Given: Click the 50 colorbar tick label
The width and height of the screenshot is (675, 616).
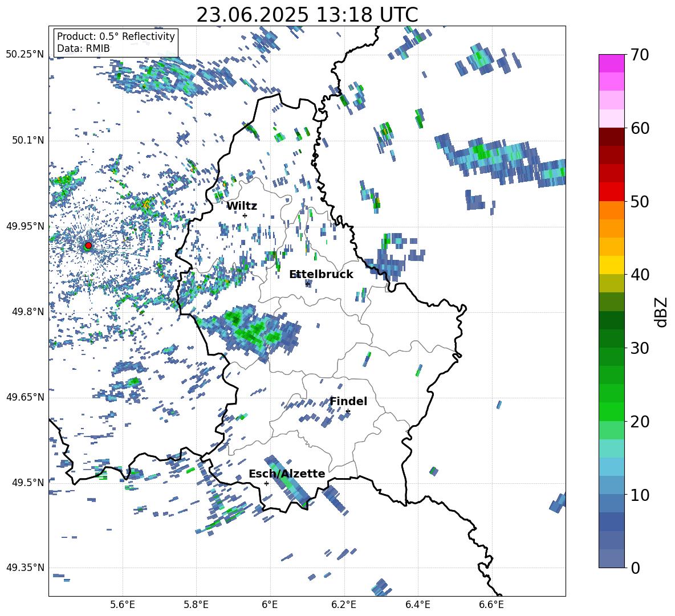Looking at the screenshot, I should click(x=640, y=202).
